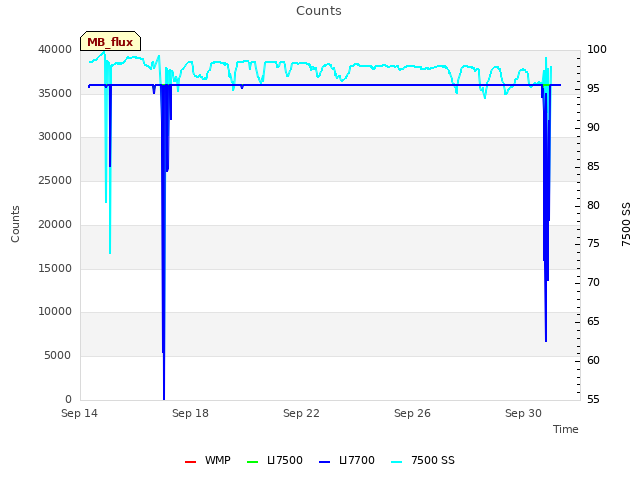Click the right 7500 SS axis label
Viewport: 640px width, 480px height.
click(626, 224)
